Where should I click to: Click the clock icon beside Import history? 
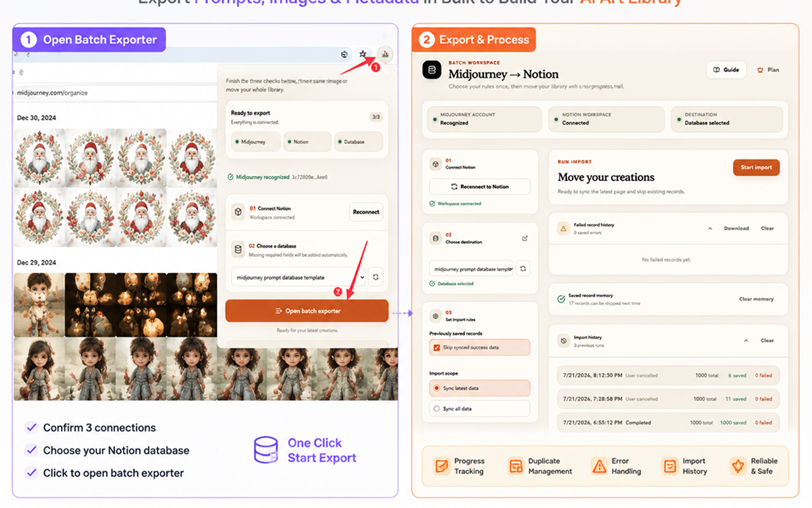coord(563,341)
